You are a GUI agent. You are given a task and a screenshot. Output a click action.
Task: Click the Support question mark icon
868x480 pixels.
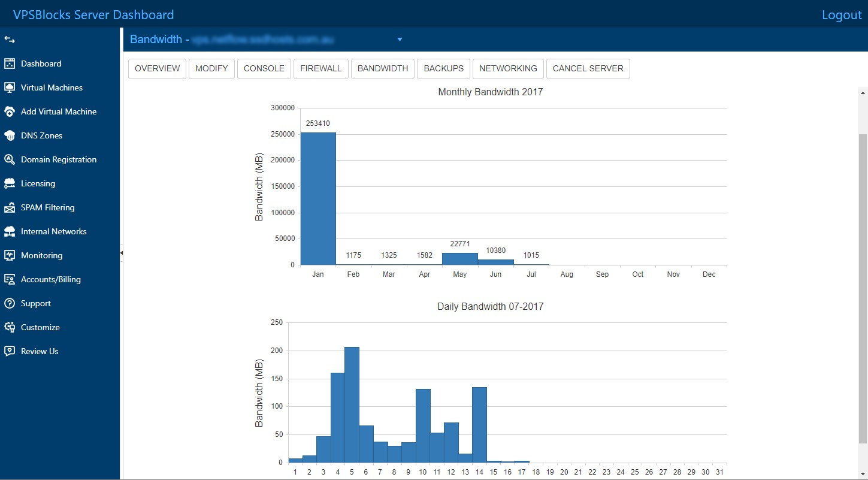point(10,303)
